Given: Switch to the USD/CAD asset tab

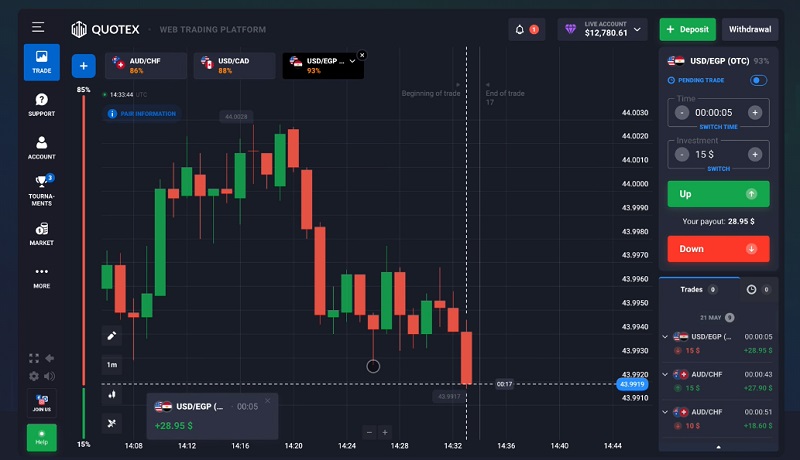Looking at the screenshot, I should (235, 66).
